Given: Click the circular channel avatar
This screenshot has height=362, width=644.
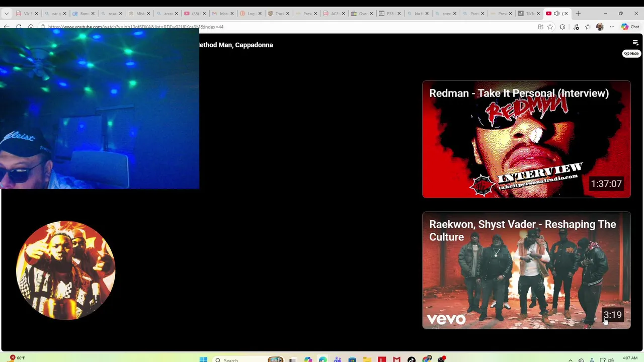Looking at the screenshot, I should point(66,270).
